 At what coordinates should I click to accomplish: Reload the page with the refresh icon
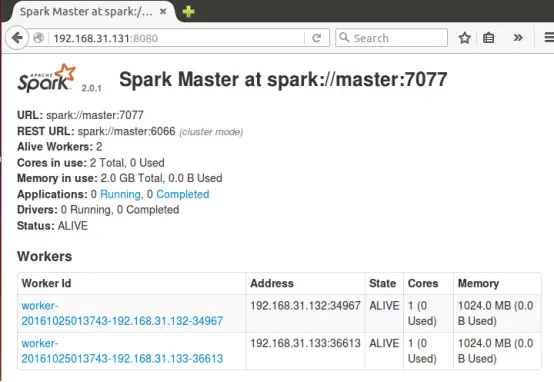pyautogui.click(x=317, y=38)
